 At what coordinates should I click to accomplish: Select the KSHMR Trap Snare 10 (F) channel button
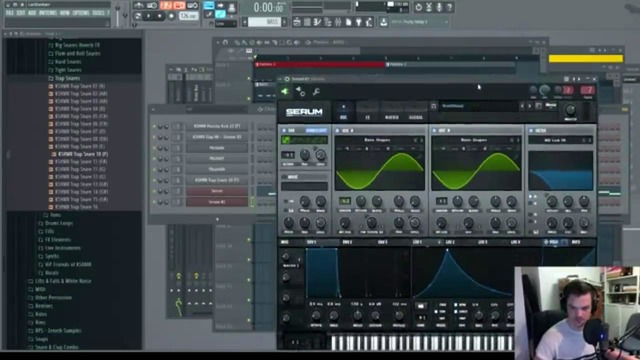click(217, 180)
